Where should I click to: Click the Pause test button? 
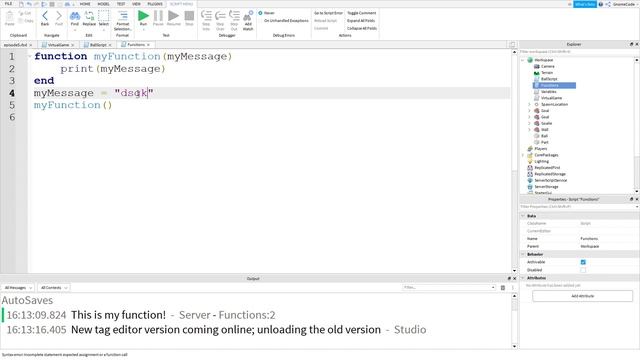(x=158, y=16)
